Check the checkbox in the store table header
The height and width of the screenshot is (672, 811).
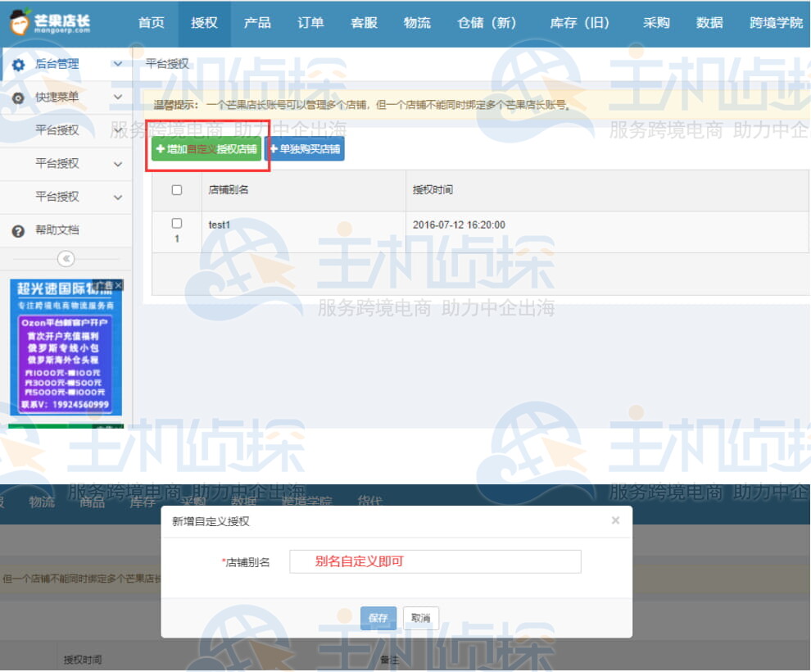pos(175,189)
